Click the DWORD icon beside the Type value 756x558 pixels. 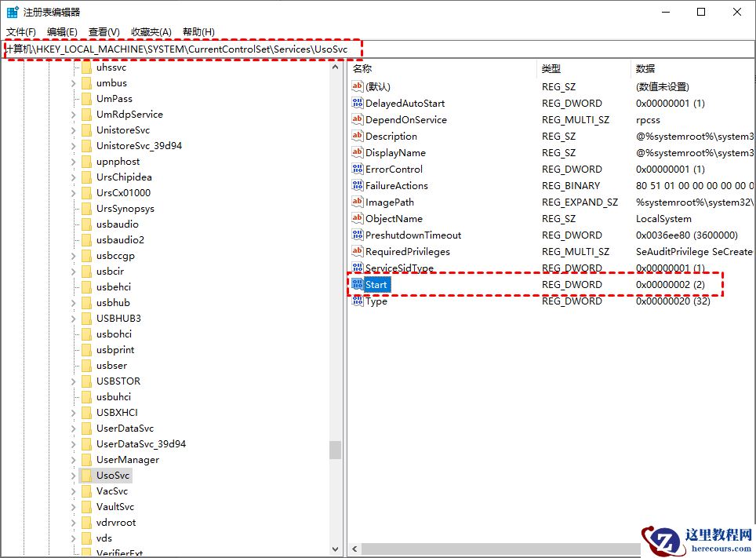tap(357, 301)
